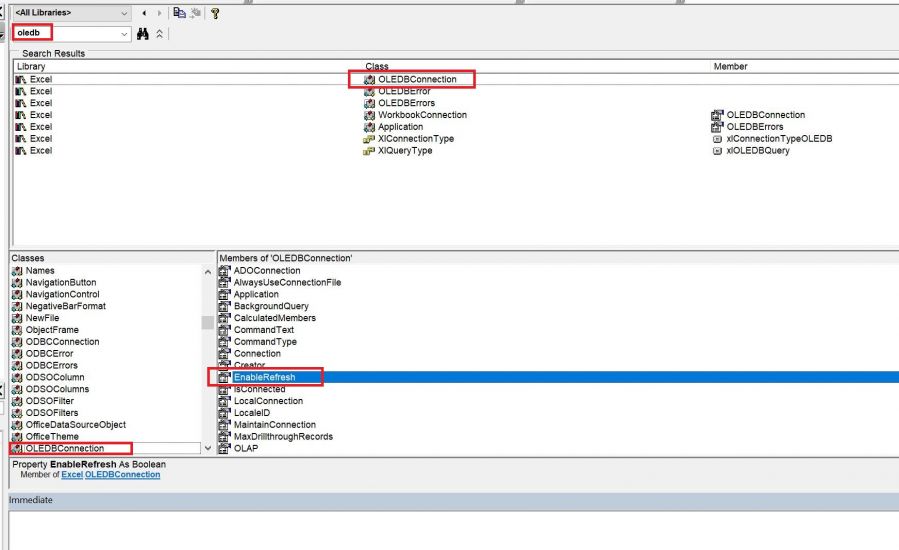Select MaxDrillthroughRecords member
This screenshot has height=550, width=899.
(x=283, y=436)
